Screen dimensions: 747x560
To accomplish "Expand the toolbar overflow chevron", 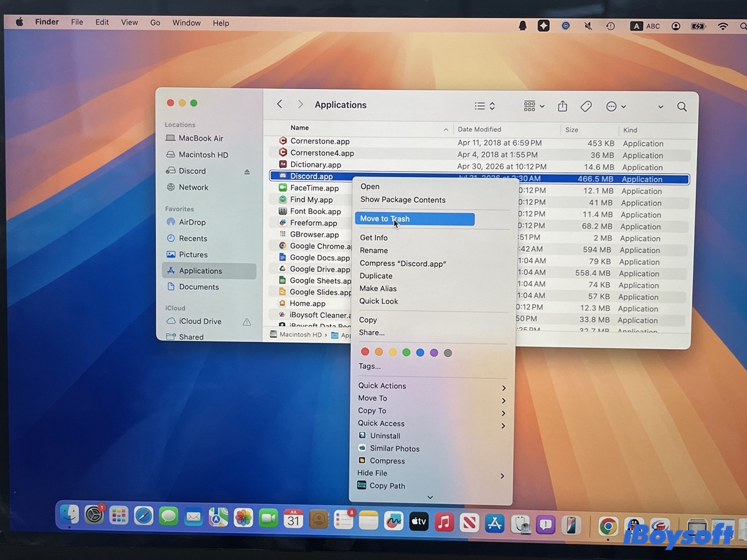I will pos(660,107).
